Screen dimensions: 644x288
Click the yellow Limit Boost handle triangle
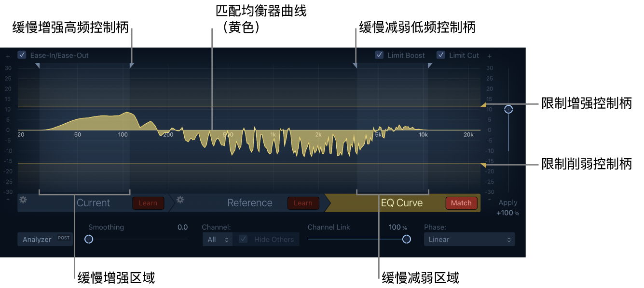483,105
